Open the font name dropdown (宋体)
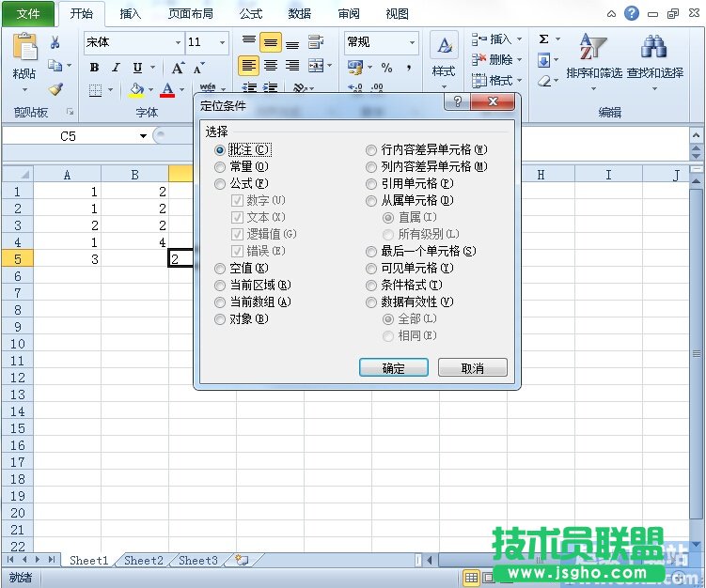The height and width of the screenshot is (588, 706). (178, 43)
